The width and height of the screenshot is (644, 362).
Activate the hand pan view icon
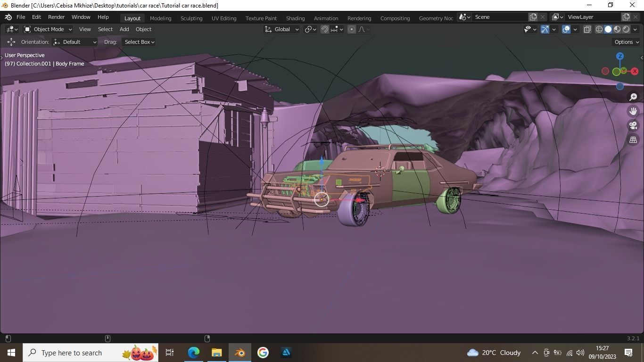coord(633,111)
